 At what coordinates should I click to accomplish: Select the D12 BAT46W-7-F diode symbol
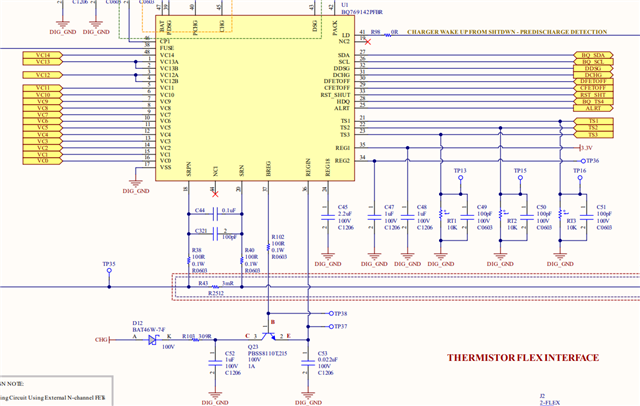153,339
